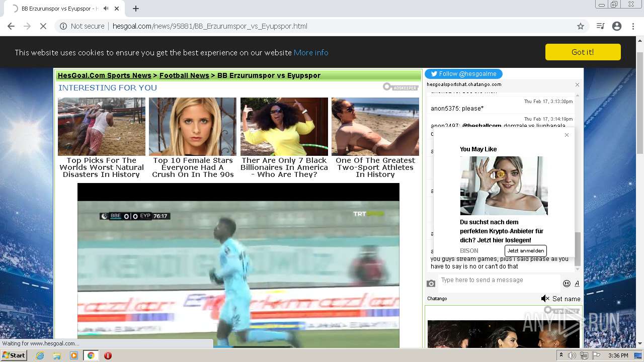Open the chat emoticon picker
This screenshot has width=644, height=362.
point(567,284)
